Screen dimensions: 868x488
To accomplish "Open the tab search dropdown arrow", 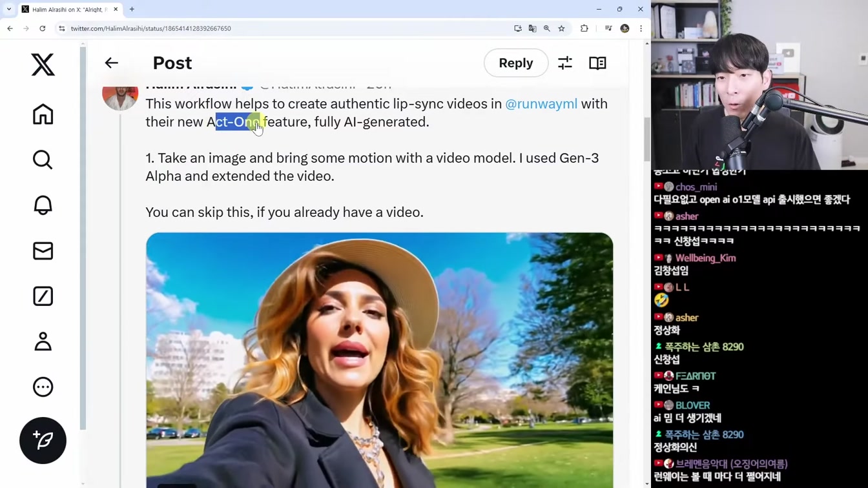I will [9, 9].
